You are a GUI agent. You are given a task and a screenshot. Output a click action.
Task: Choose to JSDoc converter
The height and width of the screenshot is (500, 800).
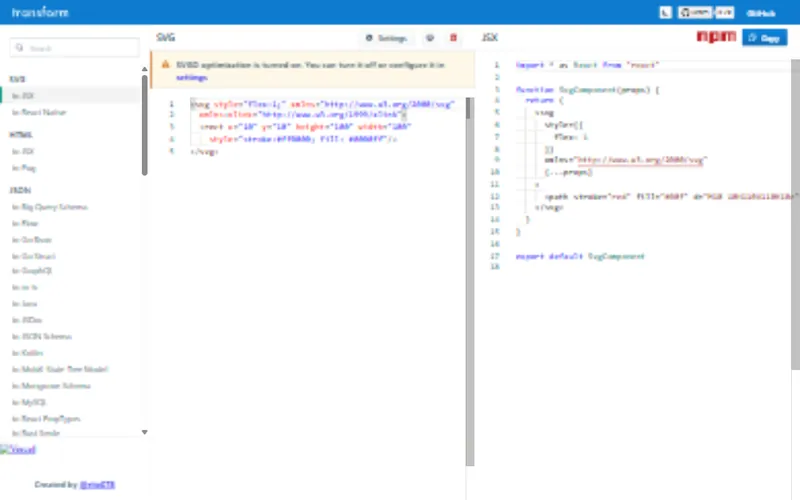click(x=70, y=320)
